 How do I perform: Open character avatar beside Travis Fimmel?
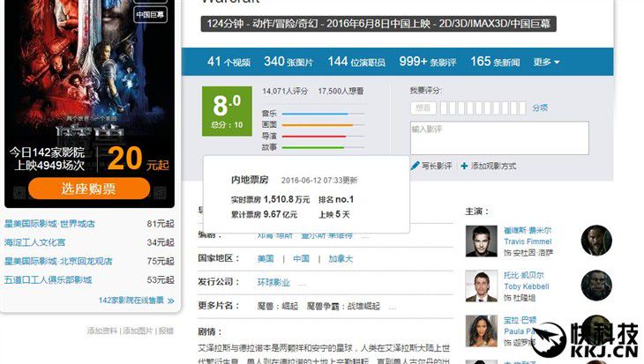[x=596, y=241]
